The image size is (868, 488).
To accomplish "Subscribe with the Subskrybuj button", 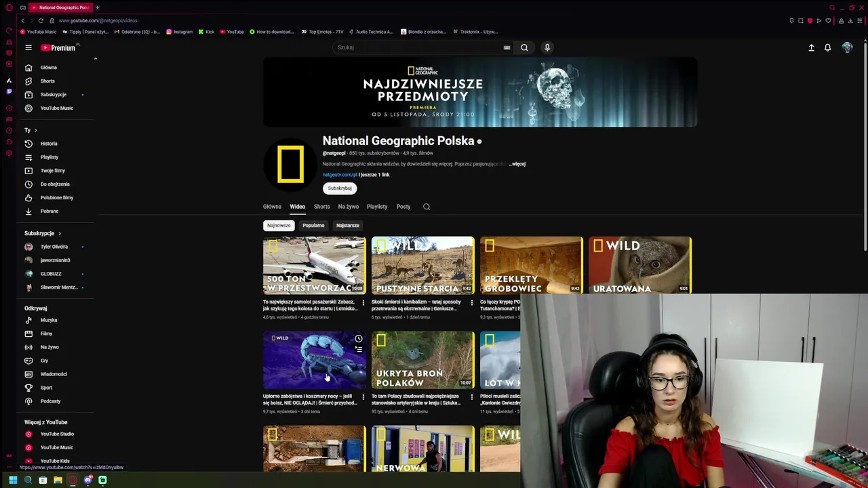I will pyautogui.click(x=340, y=188).
